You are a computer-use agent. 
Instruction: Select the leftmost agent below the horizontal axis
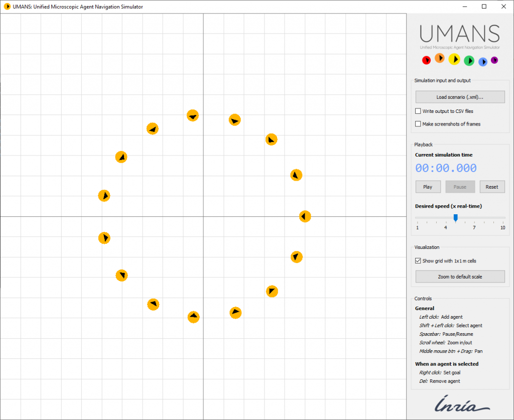[104, 238]
